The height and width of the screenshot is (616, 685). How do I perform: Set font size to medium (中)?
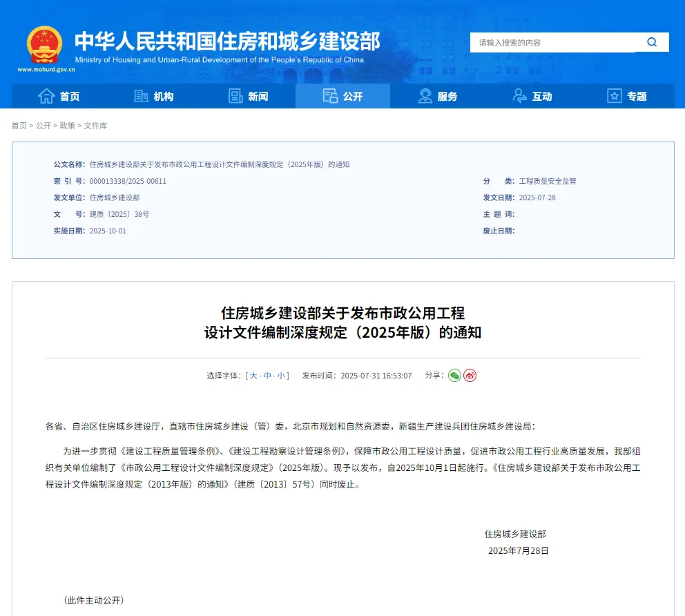tap(267, 376)
